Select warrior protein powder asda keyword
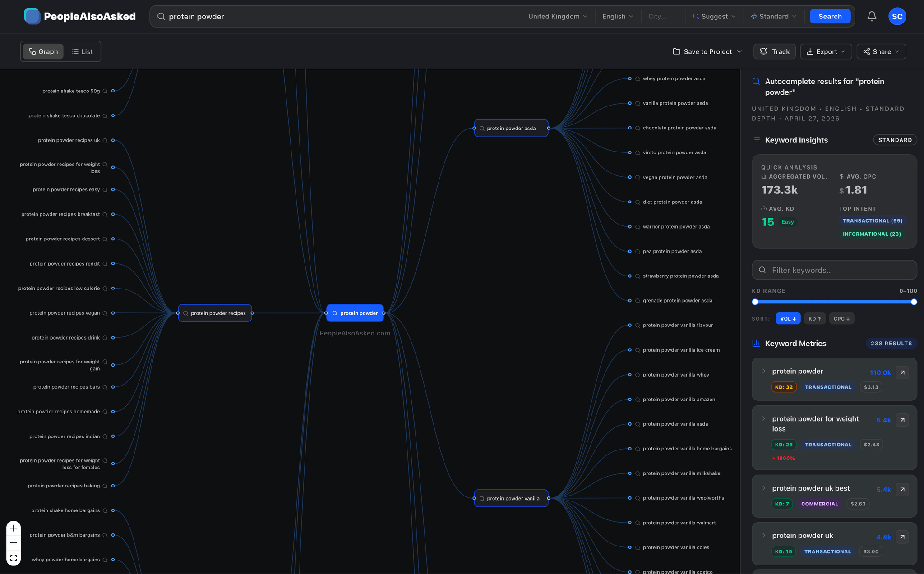924x574 pixels. point(676,227)
